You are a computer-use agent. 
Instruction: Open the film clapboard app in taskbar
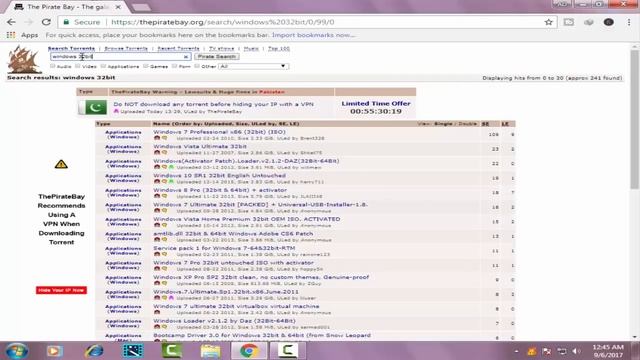133,351
